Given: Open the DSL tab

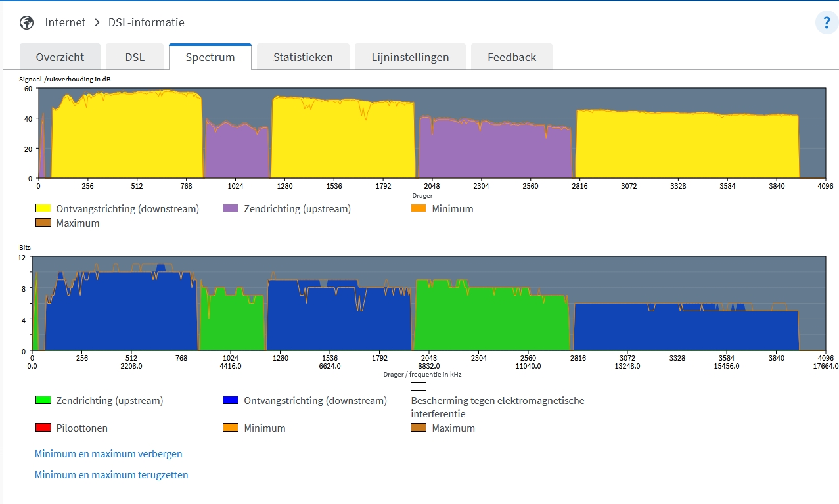Looking at the screenshot, I should click(135, 57).
